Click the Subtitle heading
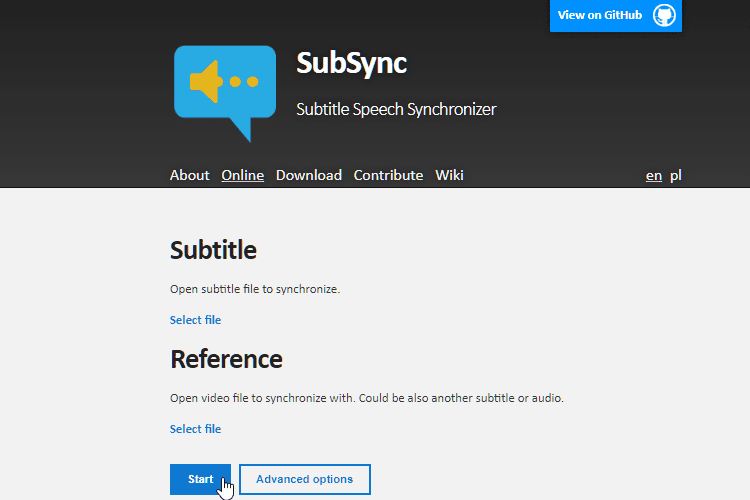This screenshot has height=500, width=750. (213, 250)
